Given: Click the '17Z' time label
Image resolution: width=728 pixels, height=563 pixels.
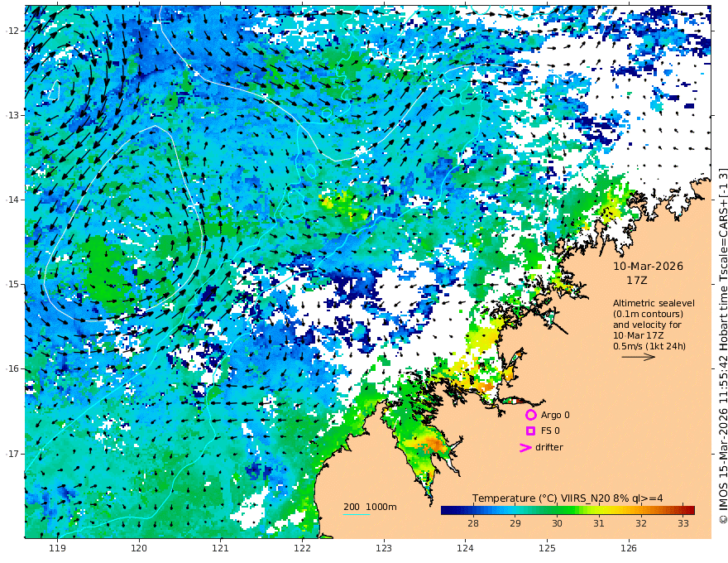Looking at the screenshot, I should tap(636, 281).
